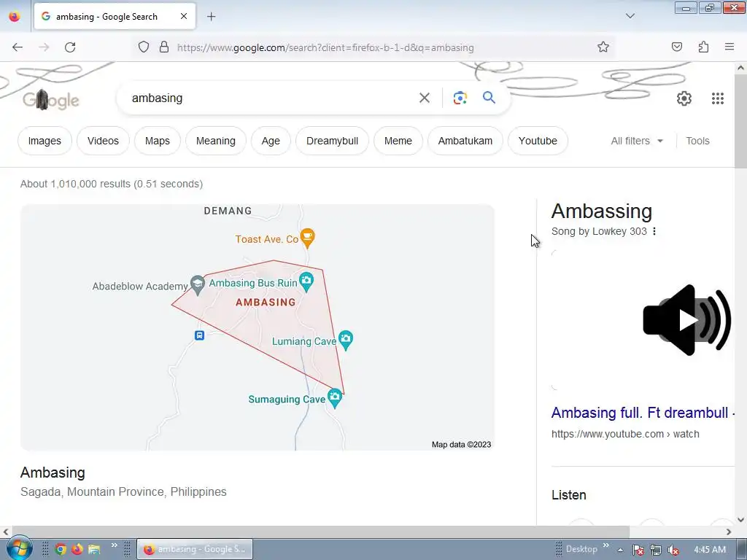This screenshot has height=560, width=747.
Task: Open the Action Center flag icon
Action: tap(638, 550)
